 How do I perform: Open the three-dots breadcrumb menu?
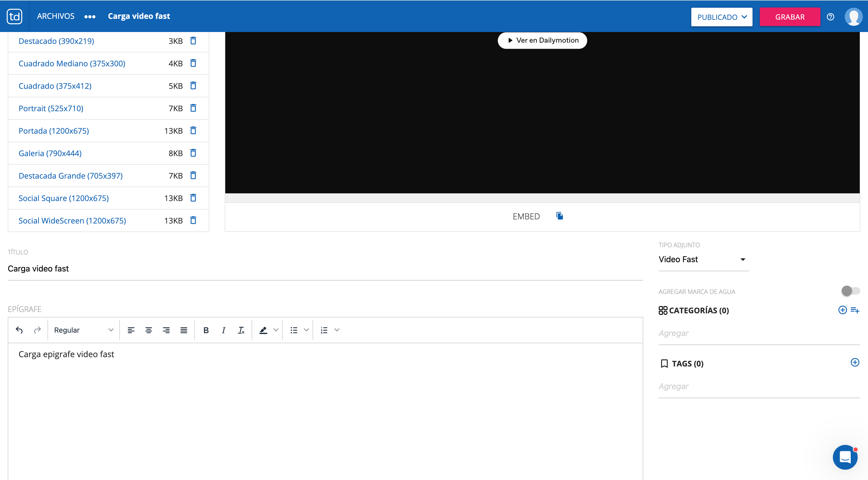click(90, 17)
